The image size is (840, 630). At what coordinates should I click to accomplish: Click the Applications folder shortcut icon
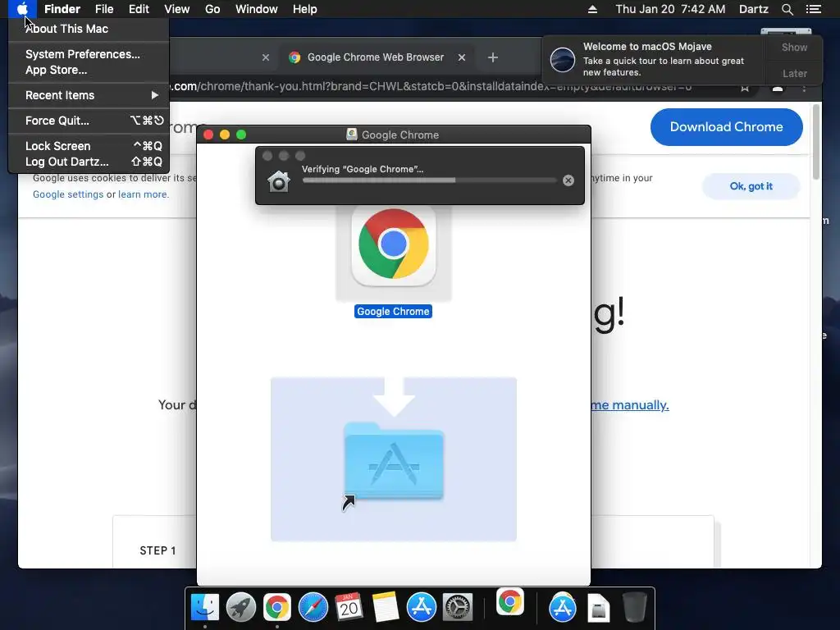tap(394, 462)
